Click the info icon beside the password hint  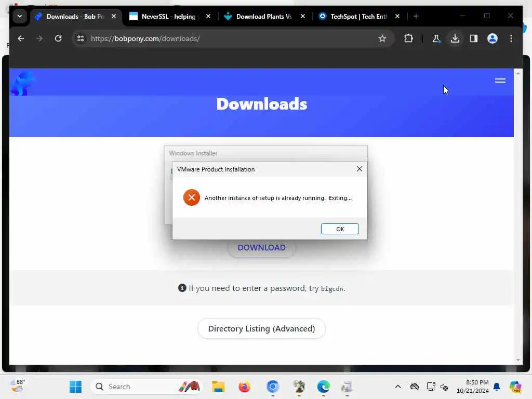pos(182,288)
